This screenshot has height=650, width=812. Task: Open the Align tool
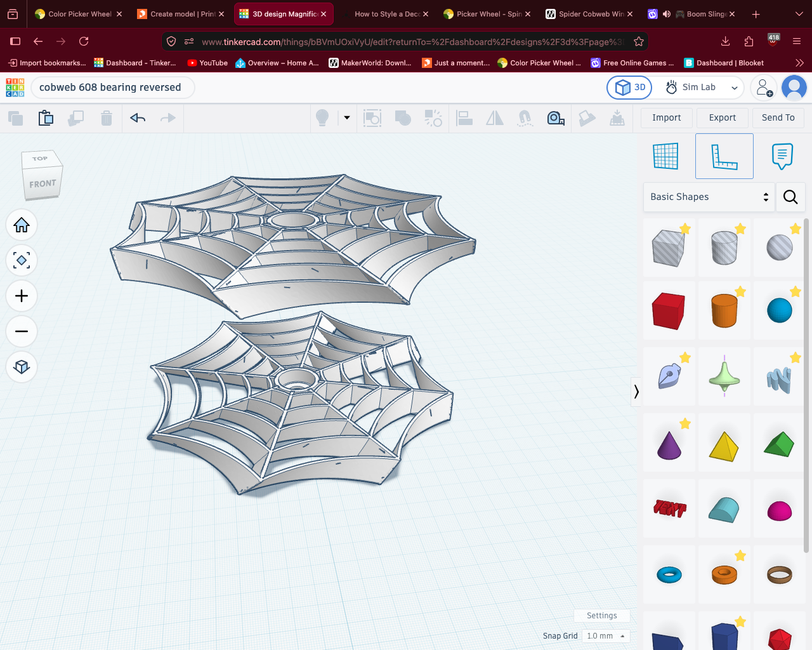464,118
